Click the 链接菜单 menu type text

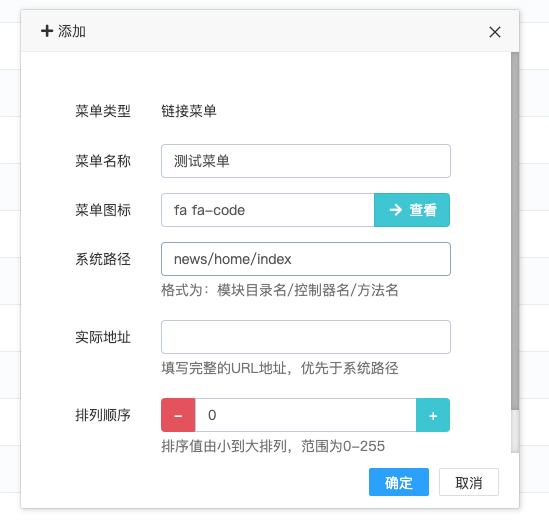[189, 111]
